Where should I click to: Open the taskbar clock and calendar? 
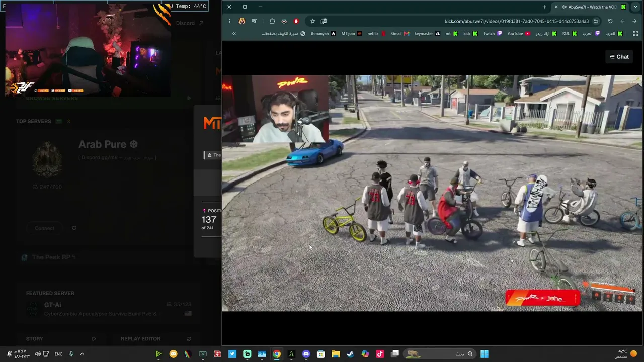[22, 354]
